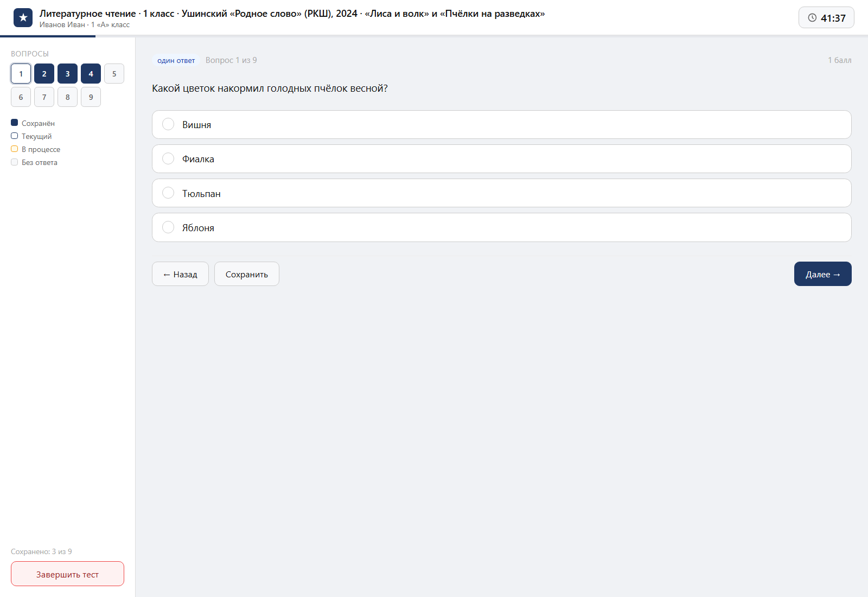This screenshot has width=868, height=597.
Task: Save answer with Сохранить button
Action: click(x=247, y=274)
